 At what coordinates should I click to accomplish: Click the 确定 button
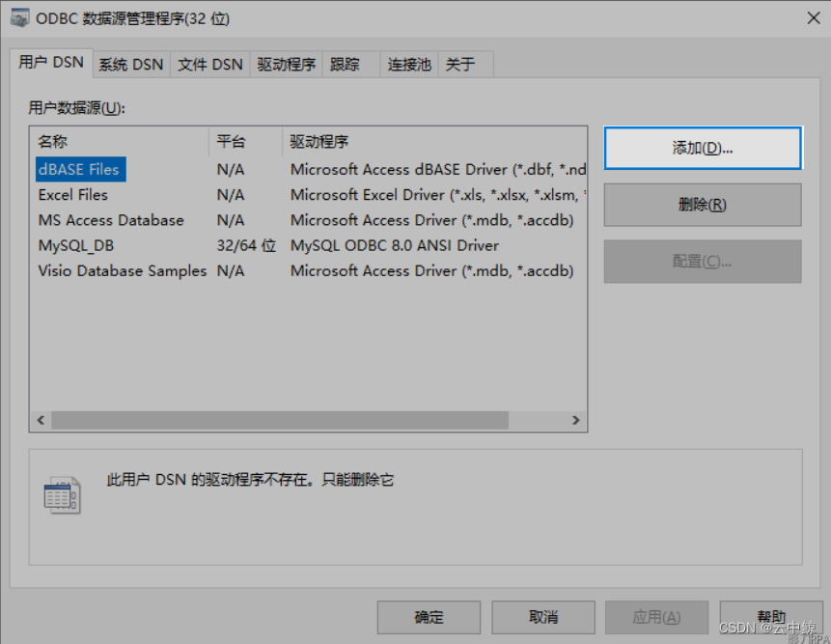[428, 617]
